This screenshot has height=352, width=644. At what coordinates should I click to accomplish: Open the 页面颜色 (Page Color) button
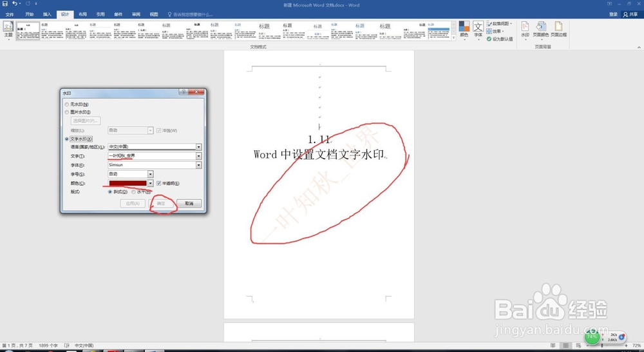pos(540,30)
